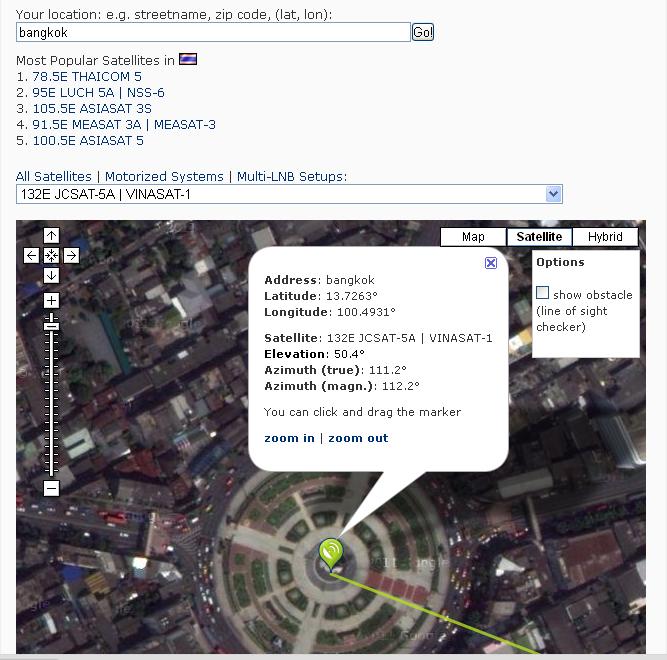The width and height of the screenshot is (667, 660).
Task: Click 'You can click and drag the marker' text
Action: pos(362,412)
